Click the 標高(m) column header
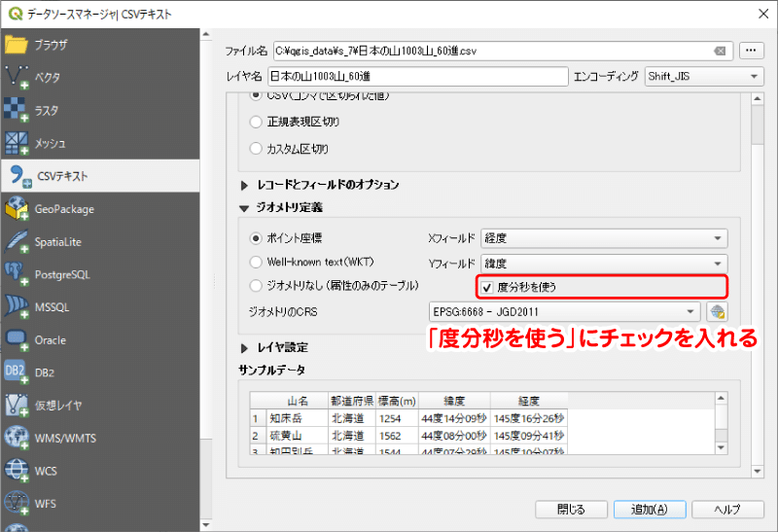 pos(398,401)
